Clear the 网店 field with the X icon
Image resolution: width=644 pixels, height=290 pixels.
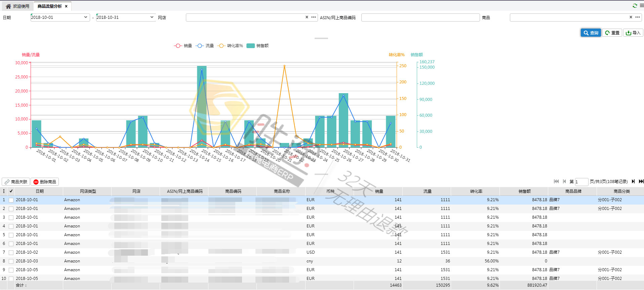(307, 17)
